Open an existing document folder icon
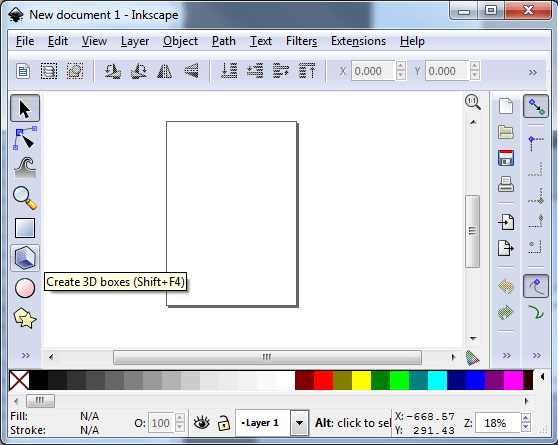The width and height of the screenshot is (558, 445). [506, 132]
